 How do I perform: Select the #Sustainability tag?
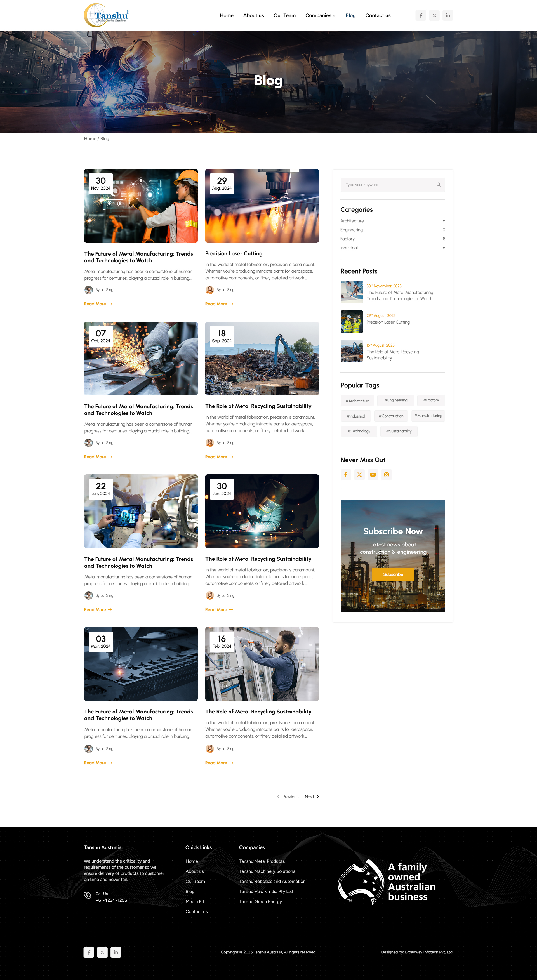(x=399, y=431)
